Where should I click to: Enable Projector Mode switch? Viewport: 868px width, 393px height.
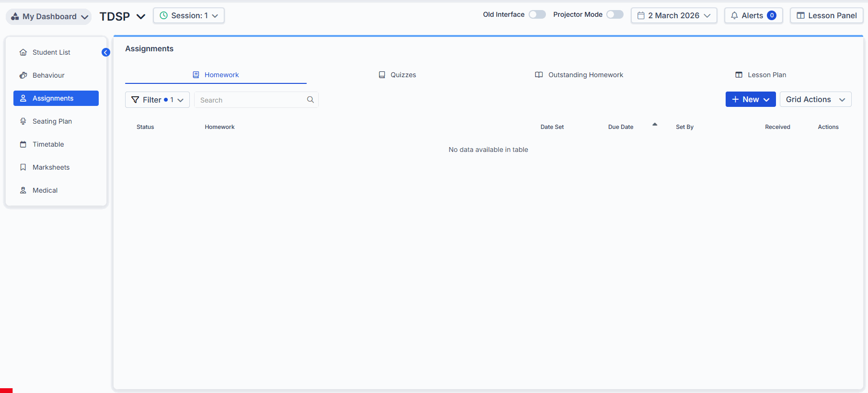pyautogui.click(x=614, y=14)
